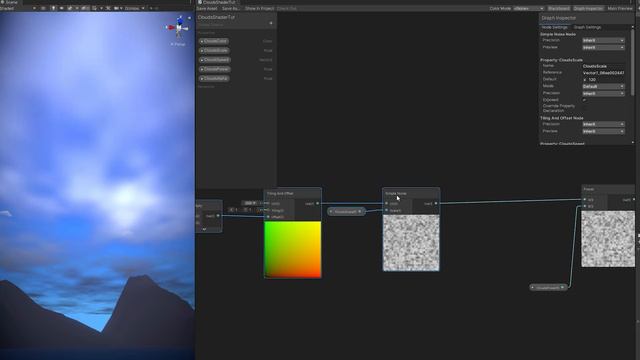The image size is (640, 360).
Task: Select the Tiling And Offset node title
Action: pyautogui.click(x=280, y=193)
